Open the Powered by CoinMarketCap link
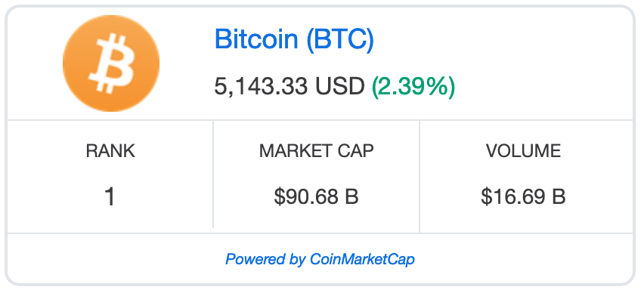This screenshot has width=644, height=293. click(320, 259)
